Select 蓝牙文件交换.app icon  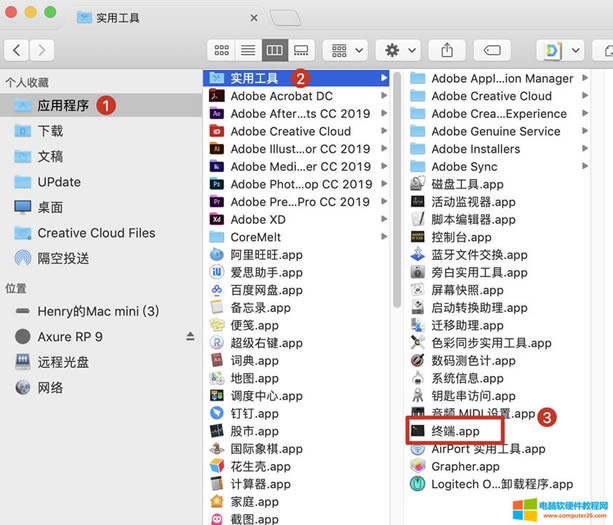(418, 254)
